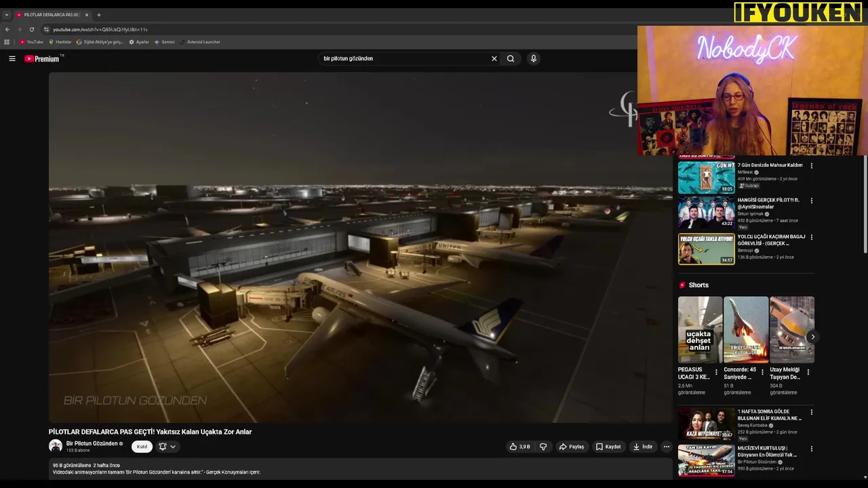Click the MrBeast channel name
868x488 pixels.
pos(745,172)
